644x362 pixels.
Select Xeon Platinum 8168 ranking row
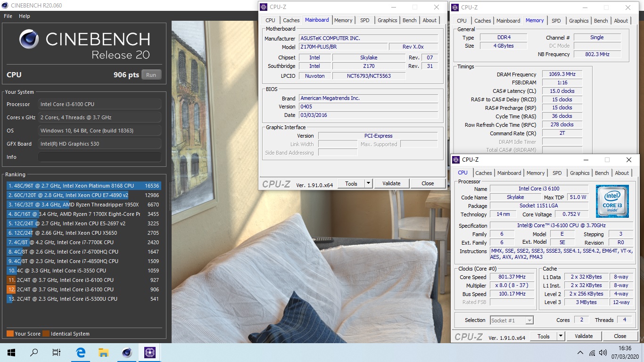[x=83, y=186]
